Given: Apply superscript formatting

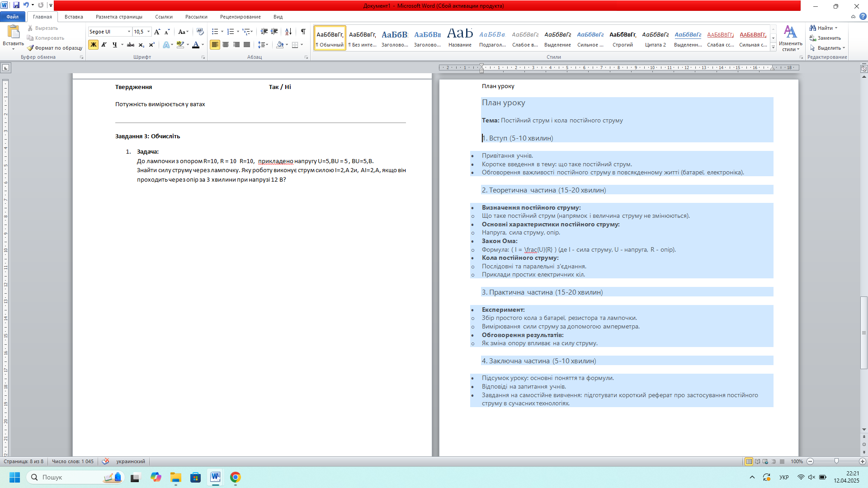Looking at the screenshot, I should (x=151, y=45).
